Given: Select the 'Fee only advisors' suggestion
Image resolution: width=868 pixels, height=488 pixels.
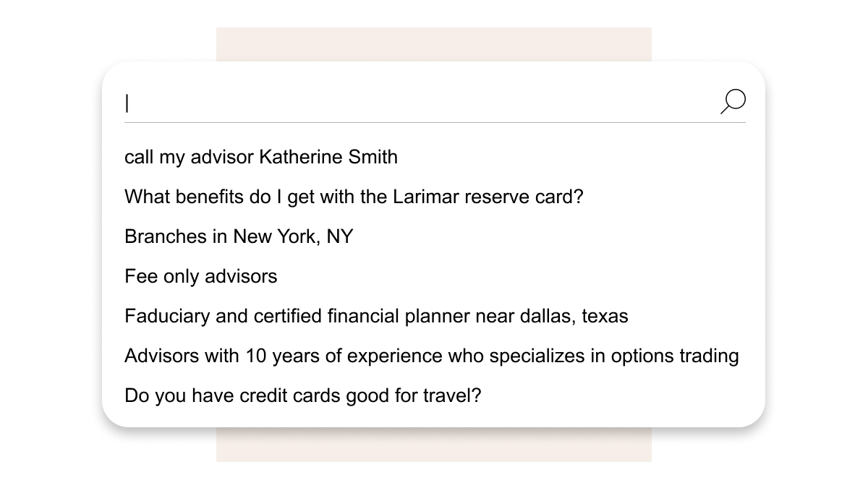Looking at the screenshot, I should 201,276.
